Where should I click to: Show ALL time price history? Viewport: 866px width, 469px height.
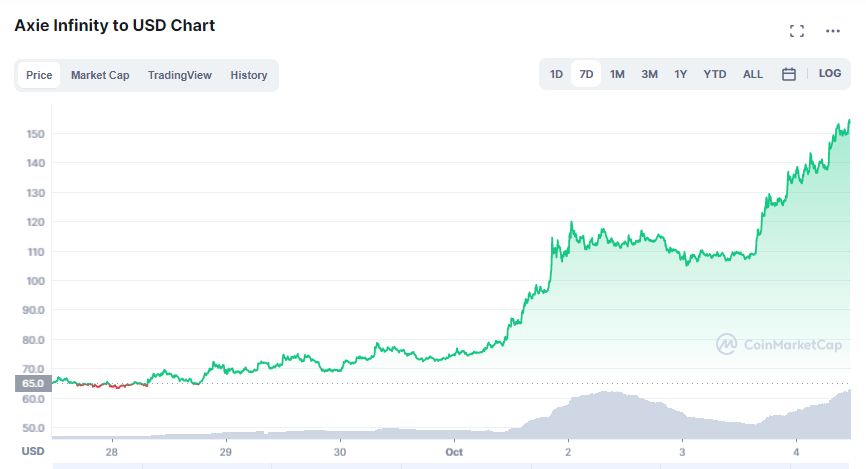(x=753, y=74)
